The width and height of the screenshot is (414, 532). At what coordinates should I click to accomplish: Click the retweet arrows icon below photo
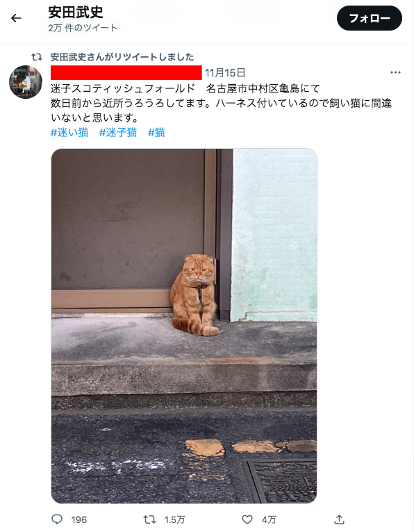(149, 519)
